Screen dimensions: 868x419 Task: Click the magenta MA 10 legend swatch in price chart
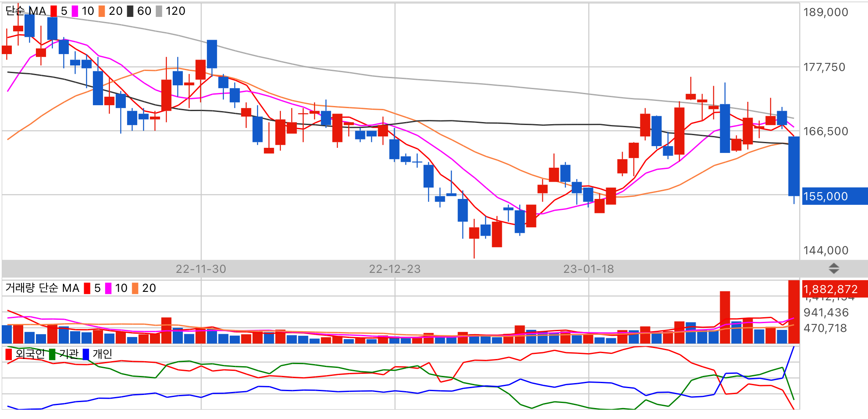click(x=75, y=11)
